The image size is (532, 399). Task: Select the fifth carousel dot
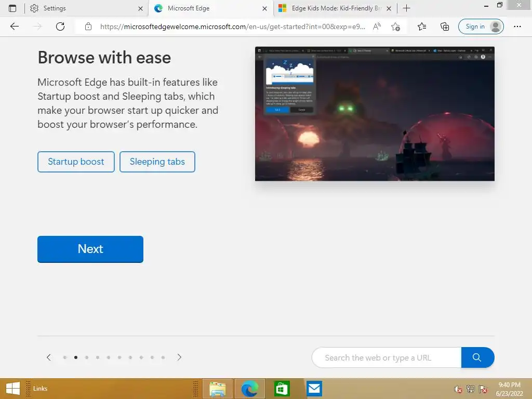click(x=109, y=357)
